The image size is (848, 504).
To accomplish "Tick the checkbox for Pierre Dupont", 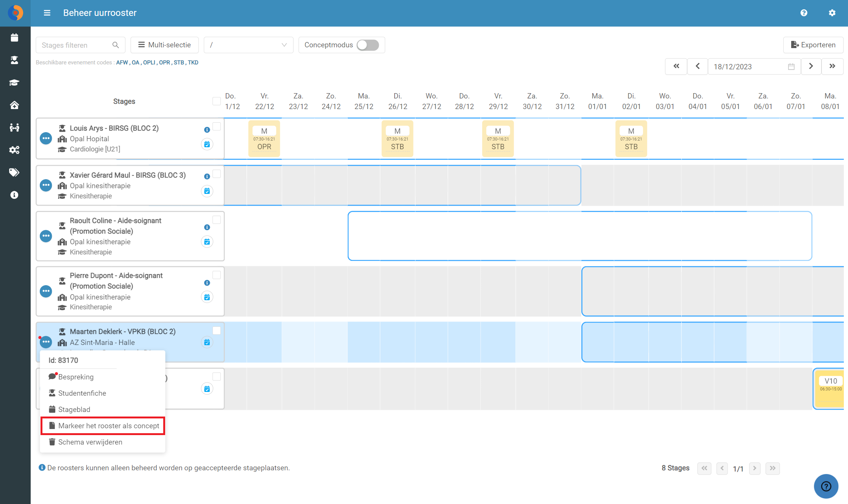I will tap(217, 275).
